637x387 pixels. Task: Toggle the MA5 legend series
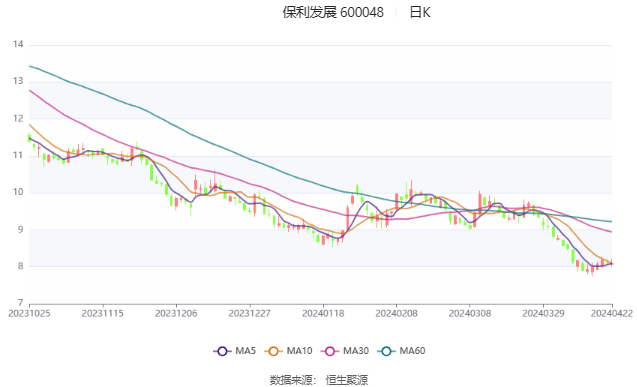(234, 351)
